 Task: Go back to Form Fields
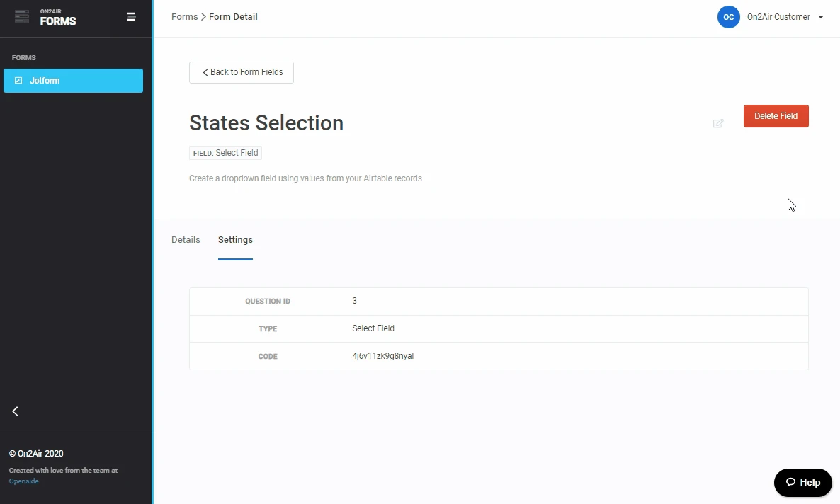click(242, 72)
